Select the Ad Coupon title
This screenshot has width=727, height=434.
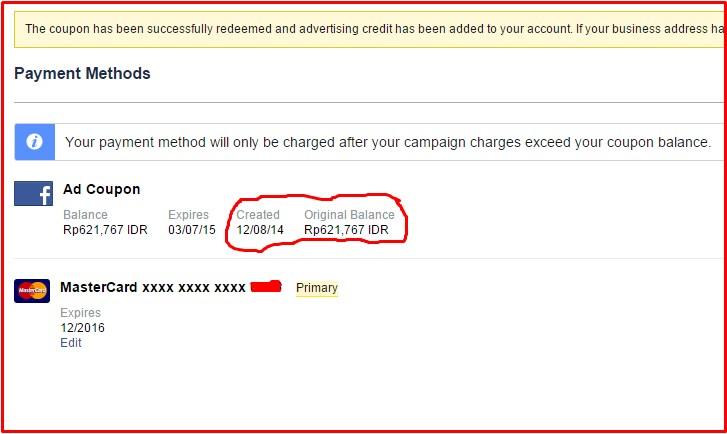tap(101, 189)
